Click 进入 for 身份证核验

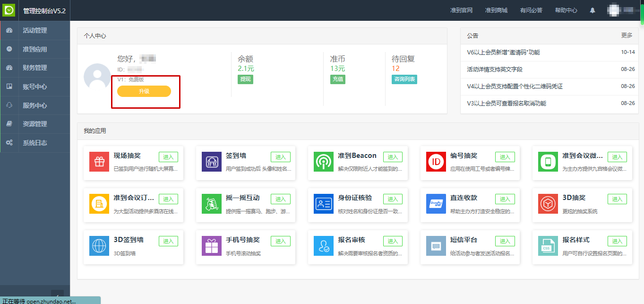[x=393, y=199]
